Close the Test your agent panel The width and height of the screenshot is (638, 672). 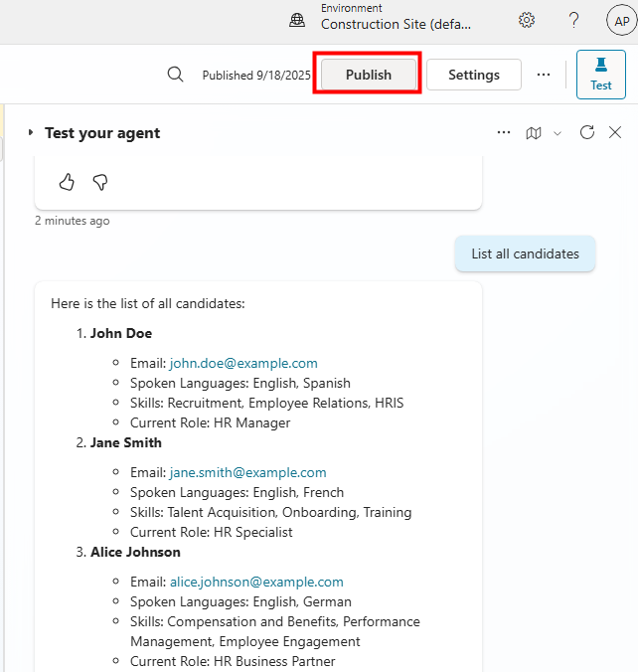[615, 132]
